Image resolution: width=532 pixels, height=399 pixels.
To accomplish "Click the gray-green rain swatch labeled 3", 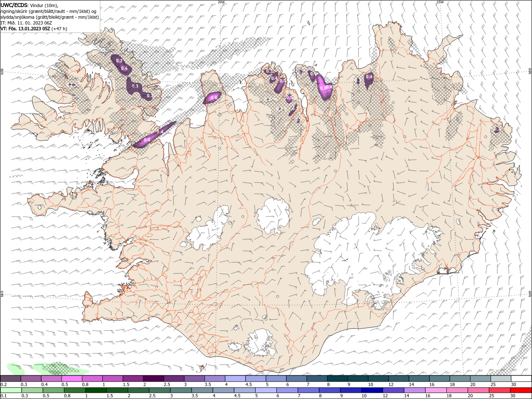I will tap(181, 390).
